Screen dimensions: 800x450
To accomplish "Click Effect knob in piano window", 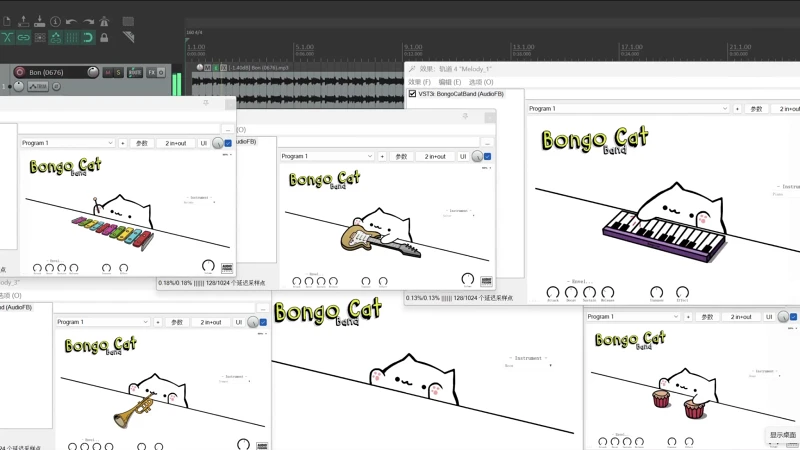I will 682,292.
